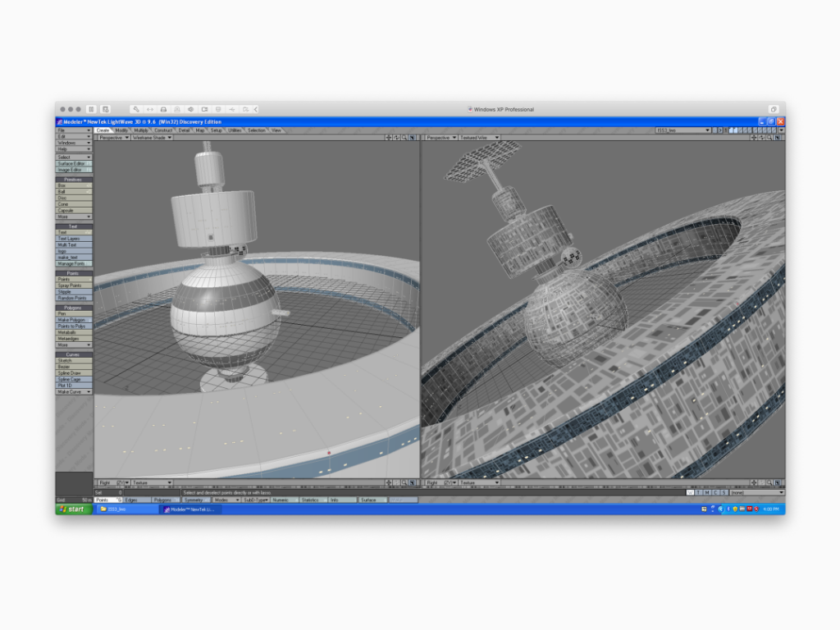Toggle Polygons selection mode

[x=165, y=500]
